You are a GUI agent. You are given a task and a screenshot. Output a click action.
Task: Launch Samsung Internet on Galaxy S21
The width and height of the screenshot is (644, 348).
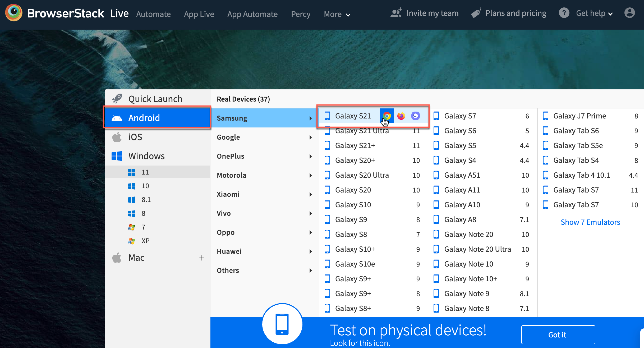pos(416,116)
